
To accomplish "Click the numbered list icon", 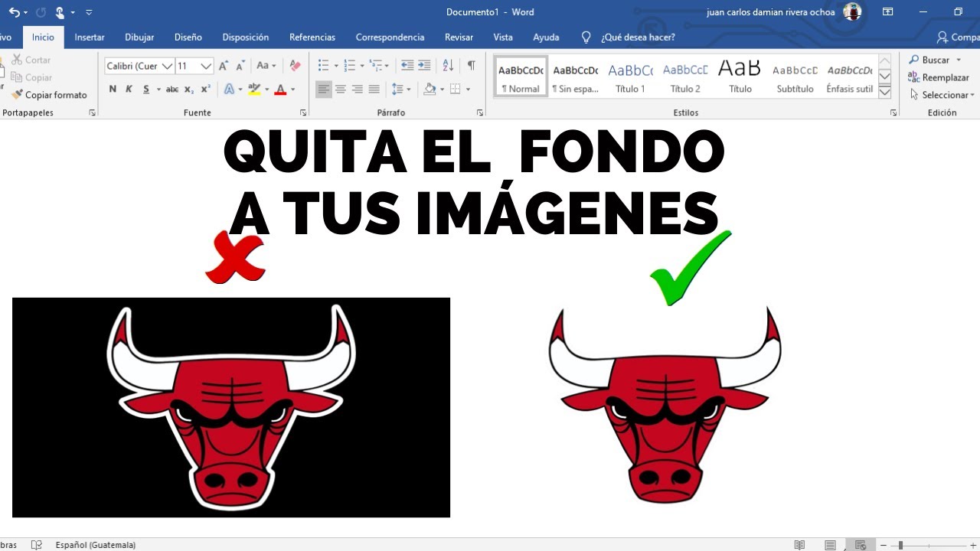I will pyautogui.click(x=349, y=66).
